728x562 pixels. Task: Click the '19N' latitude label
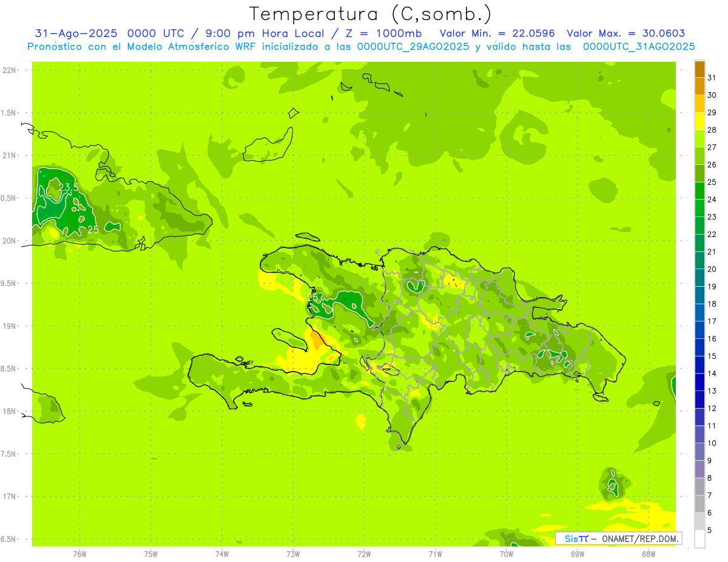(x=10, y=326)
